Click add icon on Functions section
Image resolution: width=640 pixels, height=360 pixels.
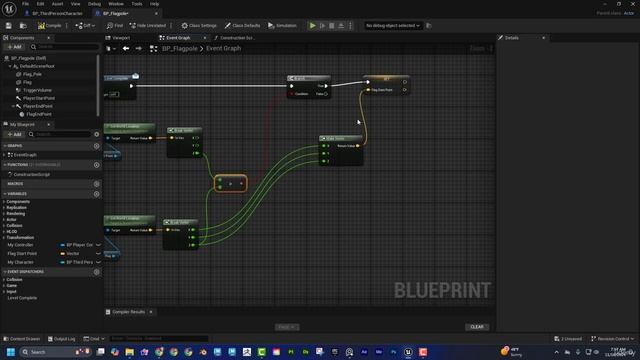point(97,165)
